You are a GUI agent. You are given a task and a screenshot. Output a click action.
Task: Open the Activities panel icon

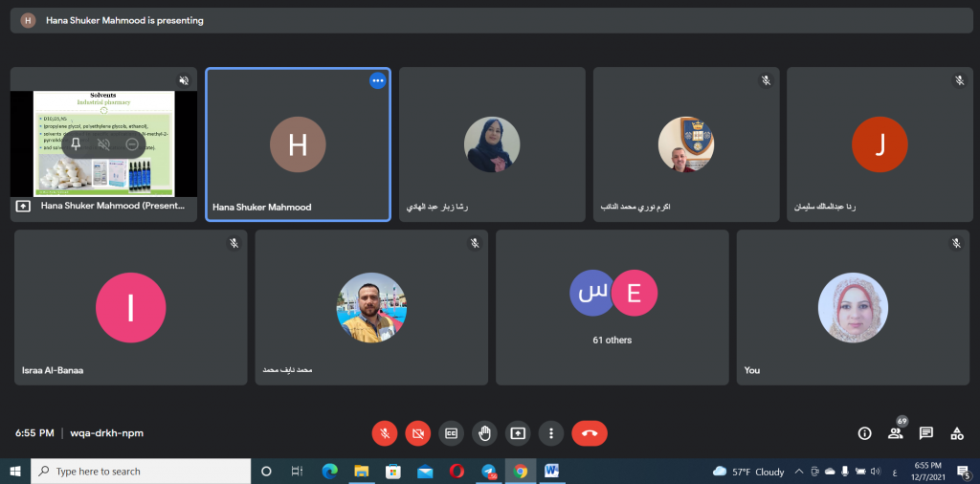click(956, 433)
